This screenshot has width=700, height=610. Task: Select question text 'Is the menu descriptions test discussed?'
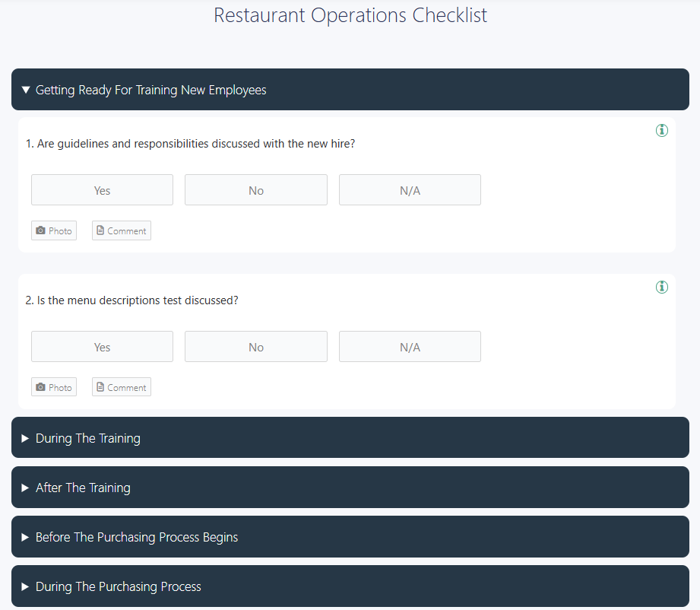[x=138, y=300]
